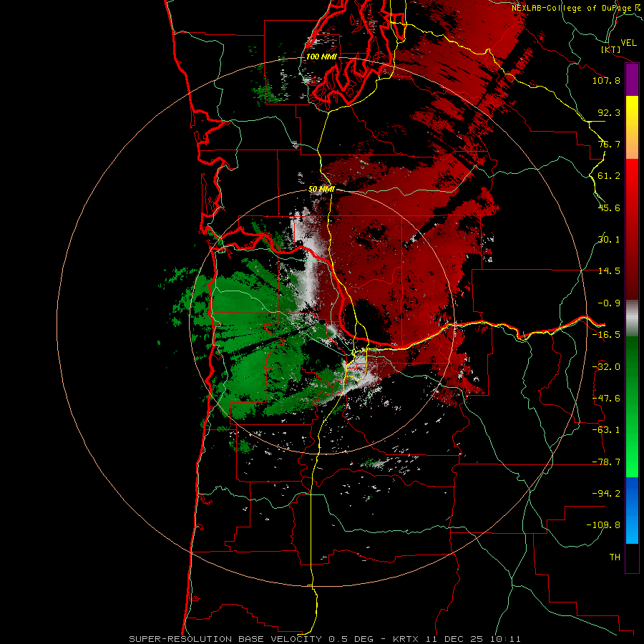Click the -32.0 velocity scale value
This screenshot has width=644, height=644.
point(606,367)
